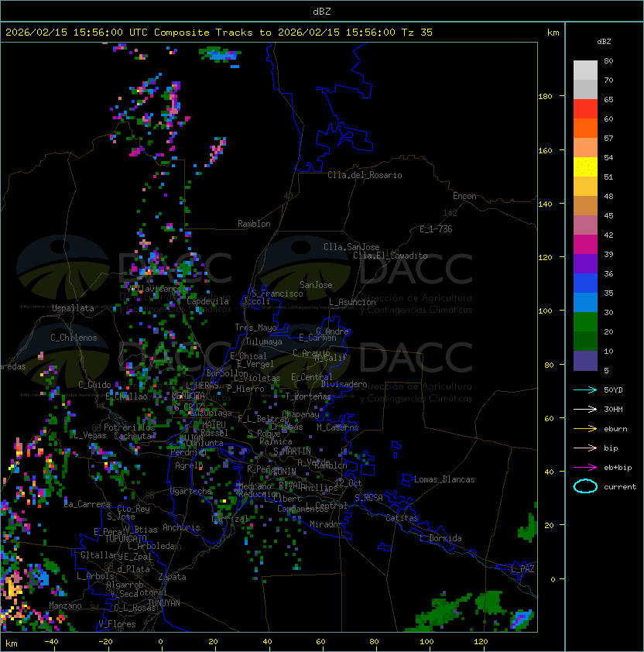
Task: Click the cyan 50YD arrow icon
Action: coord(585,389)
